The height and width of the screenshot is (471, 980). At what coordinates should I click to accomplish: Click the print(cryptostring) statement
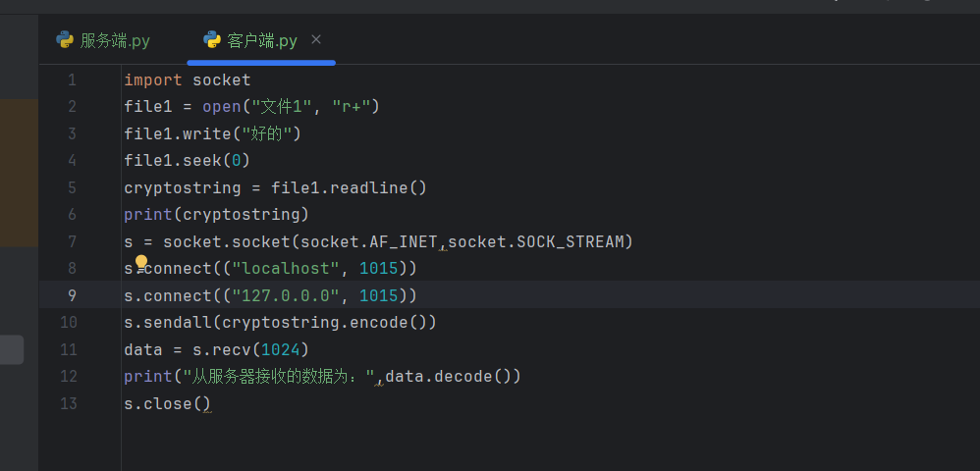[216, 215]
